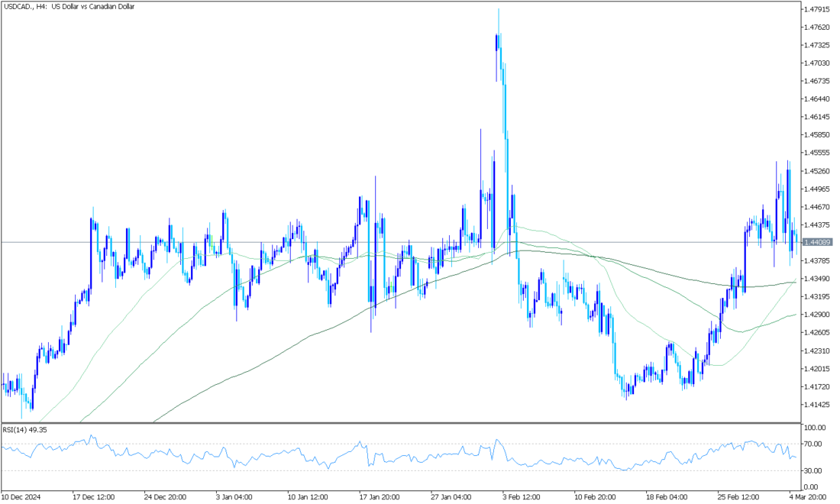Click the 17 Dec 12:00 time label

coord(94,497)
